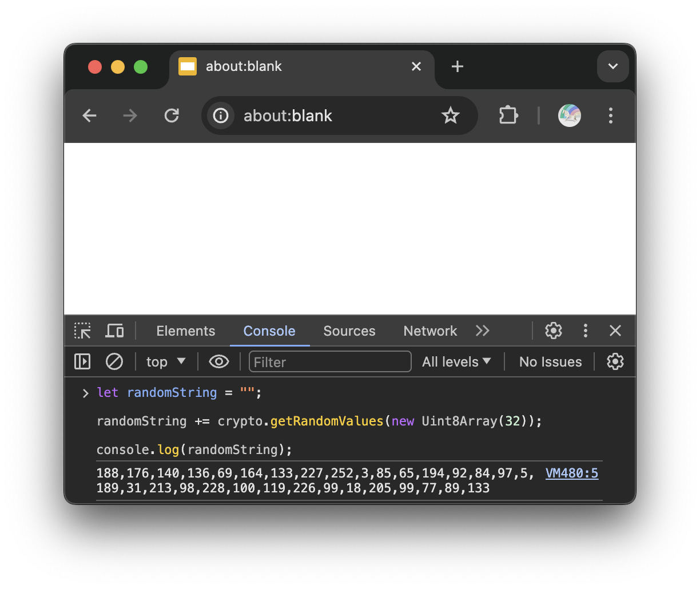Switch to the Elements tab
This screenshot has width=700, height=589.
(x=186, y=331)
